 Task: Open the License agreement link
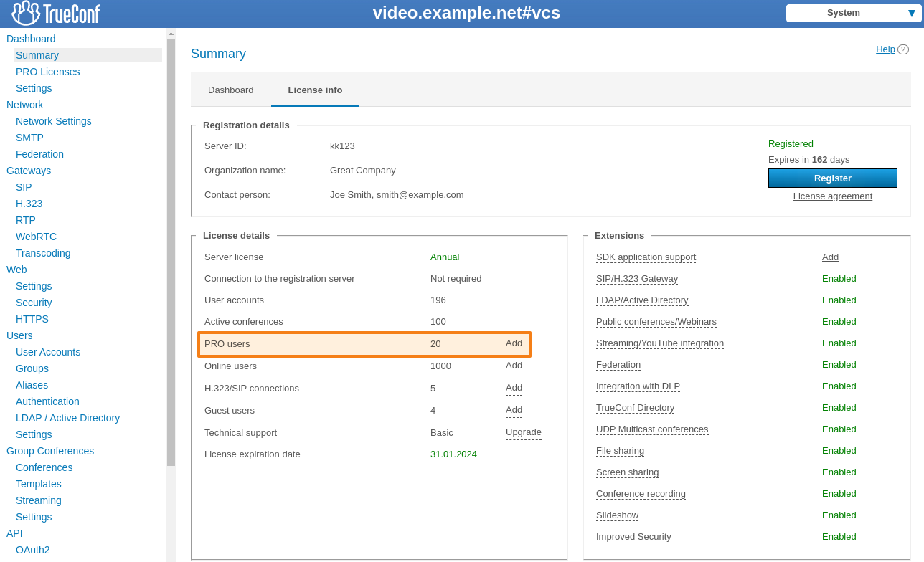coord(832,196)
